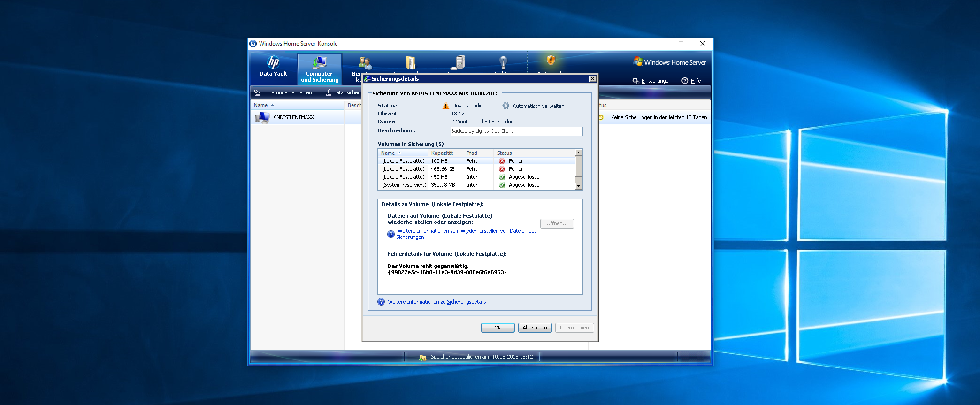Click the help icon beside the restore files link
980x405 pixels.
pos(390,234)
